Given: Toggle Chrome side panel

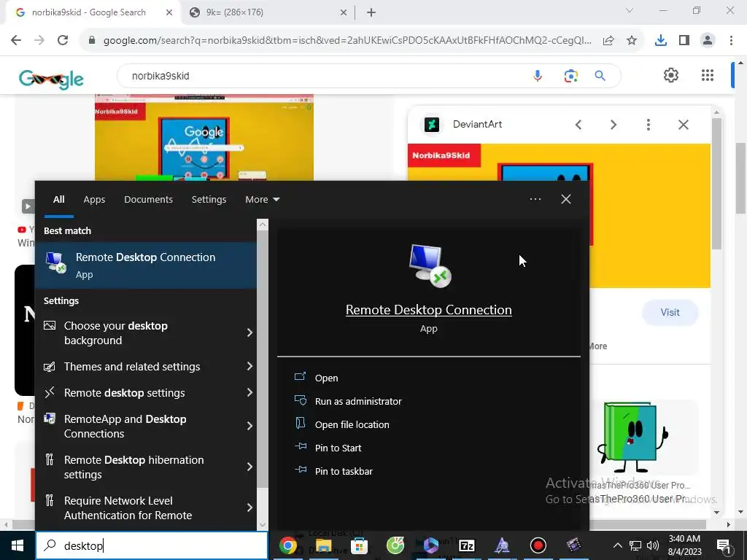Looking at the screenshot, I should coord(684,41).
